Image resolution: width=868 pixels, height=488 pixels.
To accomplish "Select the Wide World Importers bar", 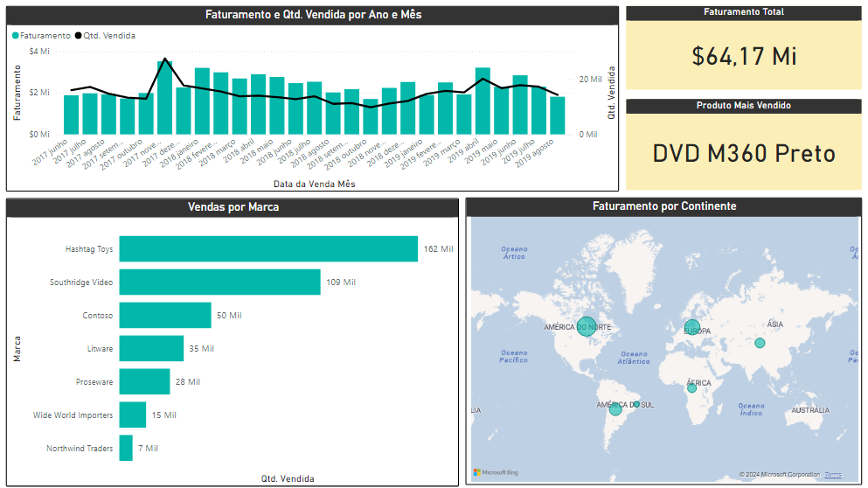I will pos(132,415).
